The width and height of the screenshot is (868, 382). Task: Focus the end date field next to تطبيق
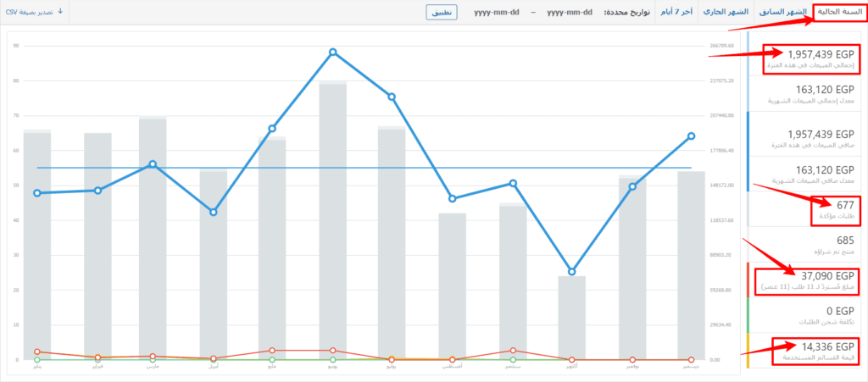497,12
